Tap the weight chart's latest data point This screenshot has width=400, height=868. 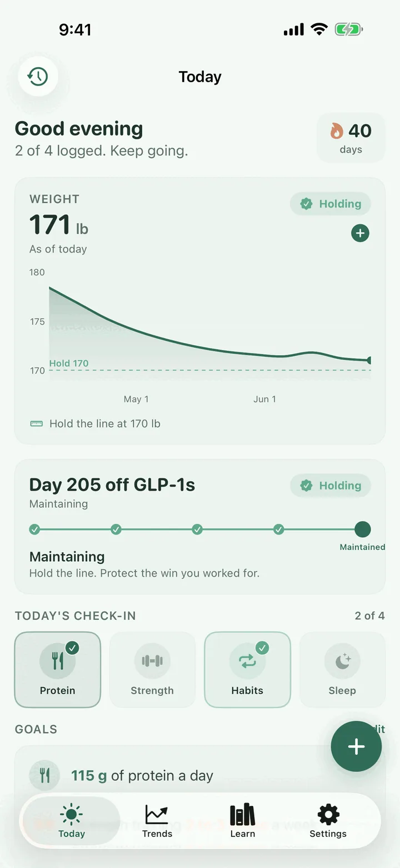369,360
